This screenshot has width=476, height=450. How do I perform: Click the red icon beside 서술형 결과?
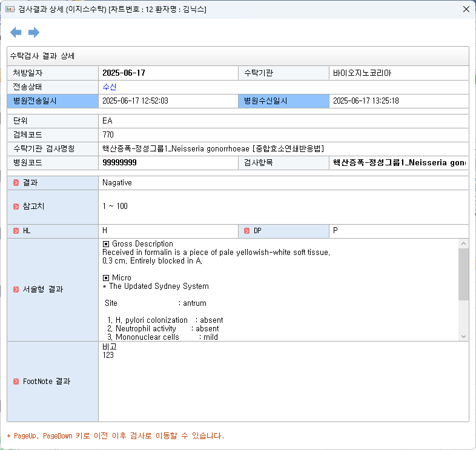(16, 290)
